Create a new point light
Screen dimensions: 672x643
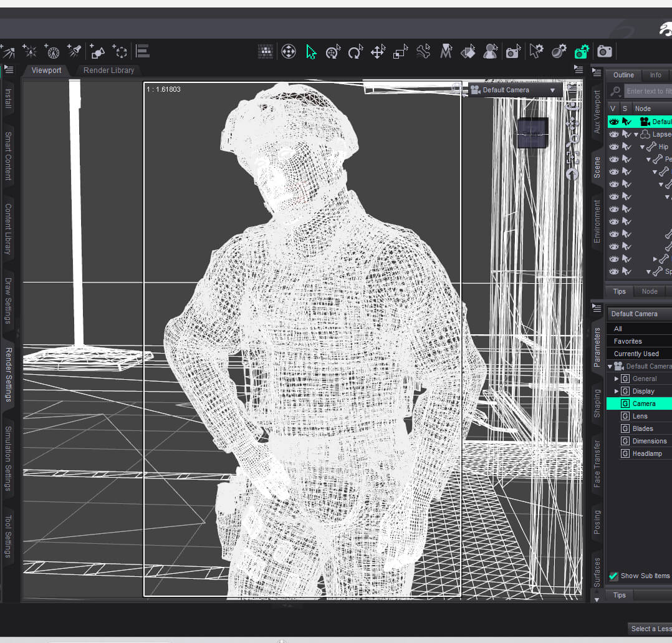(x=30, y=51)
